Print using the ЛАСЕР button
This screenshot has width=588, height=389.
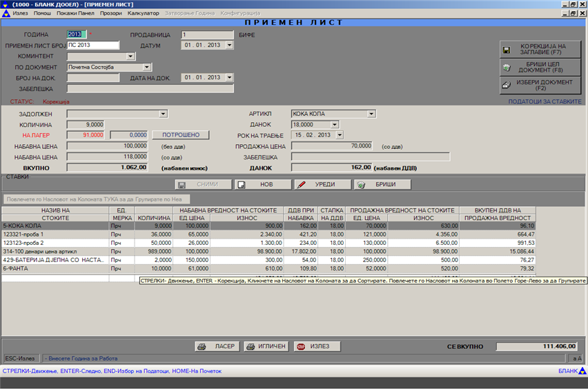[216, 346]
